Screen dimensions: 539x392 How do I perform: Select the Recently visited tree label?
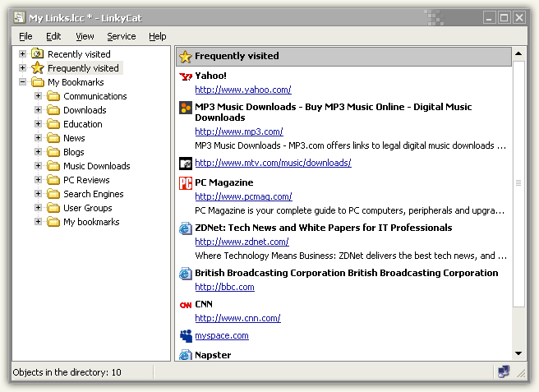coord(79,54)
